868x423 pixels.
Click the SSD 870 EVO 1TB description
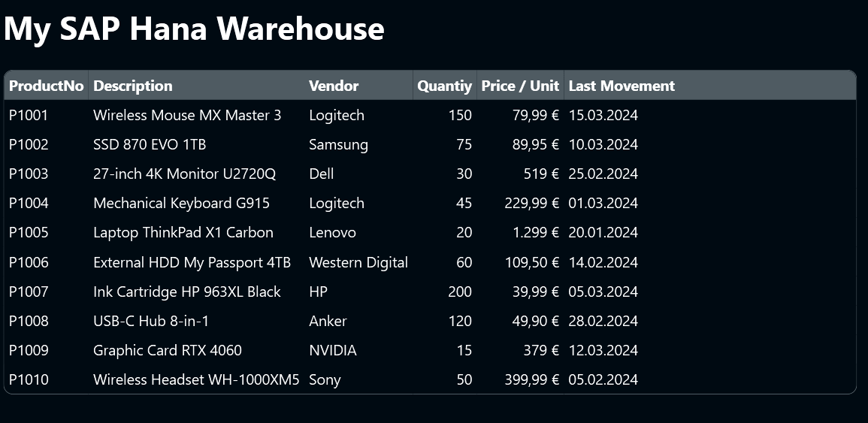[150, 145]
